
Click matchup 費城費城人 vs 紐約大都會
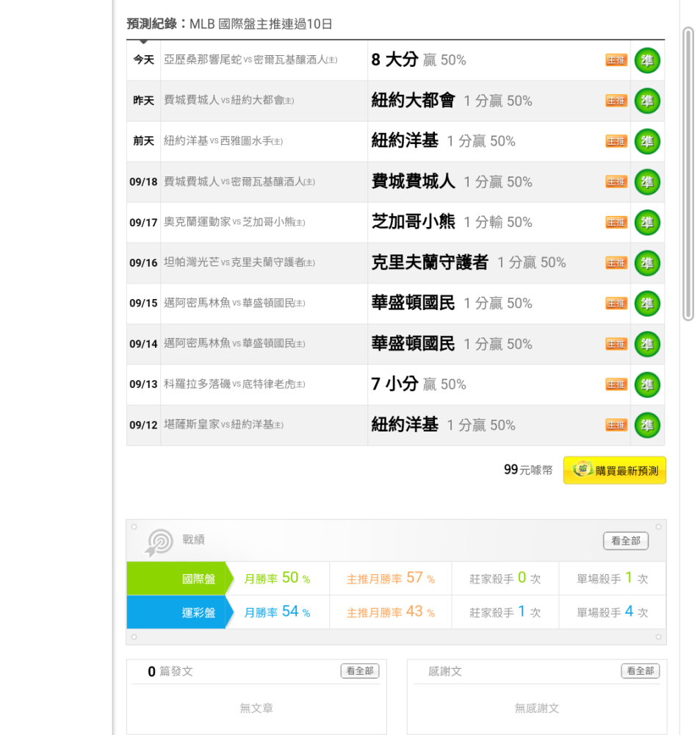click(x=228, y=100)
